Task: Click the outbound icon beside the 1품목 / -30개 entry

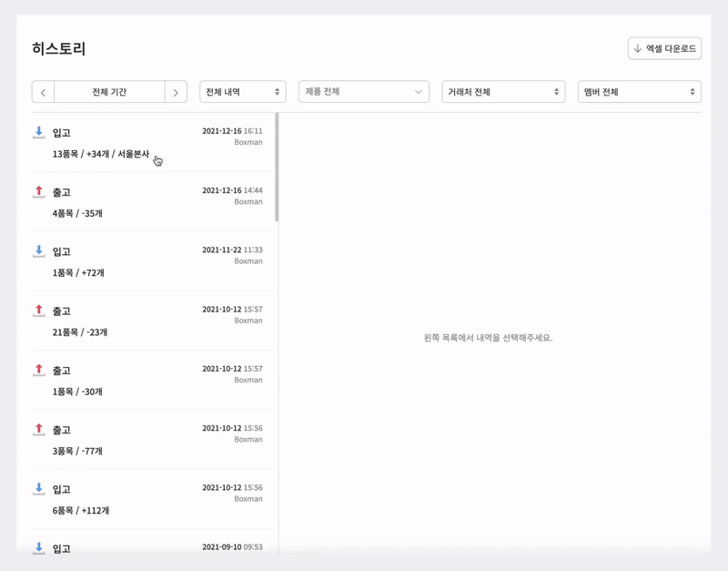Action: [39, 371]
